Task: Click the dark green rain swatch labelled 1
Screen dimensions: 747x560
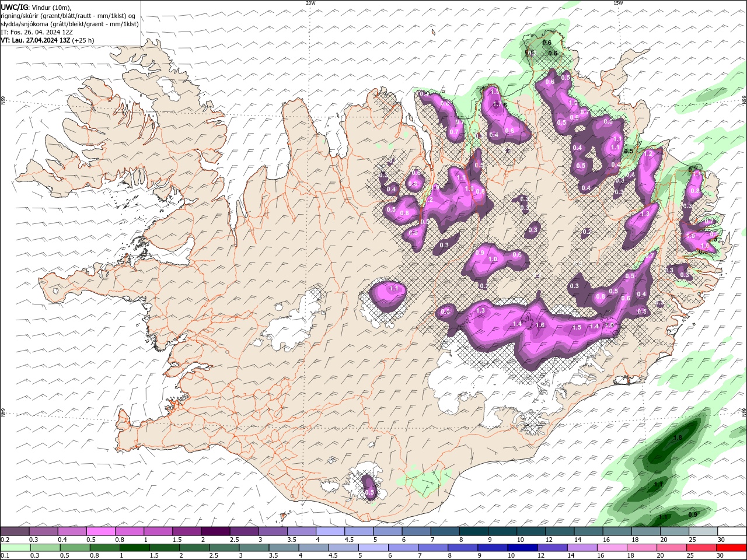Action: pyautogui.click(x=134, y=548)
